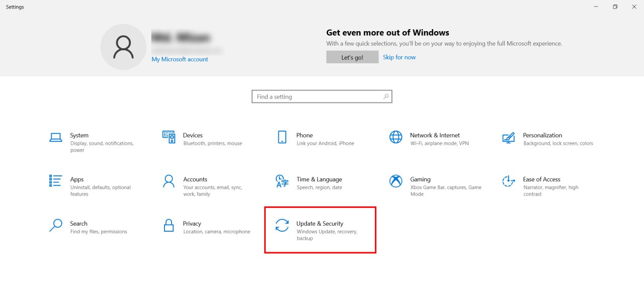
Task: Focus the Find a setting search field
Action: click(322, 96)
